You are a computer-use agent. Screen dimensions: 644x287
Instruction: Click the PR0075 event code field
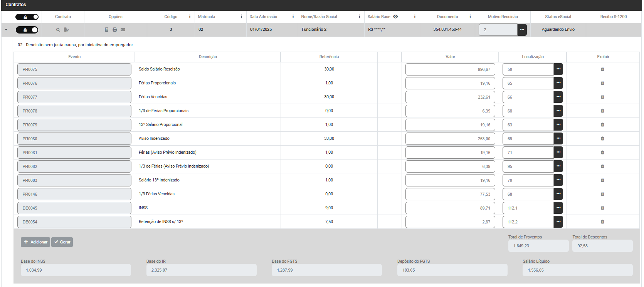click(x=74, y=69)
